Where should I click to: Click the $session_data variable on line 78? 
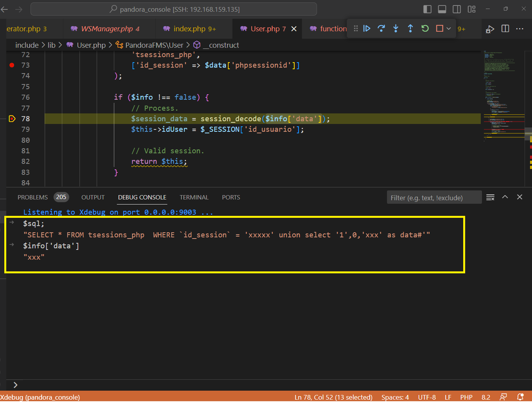159,118
